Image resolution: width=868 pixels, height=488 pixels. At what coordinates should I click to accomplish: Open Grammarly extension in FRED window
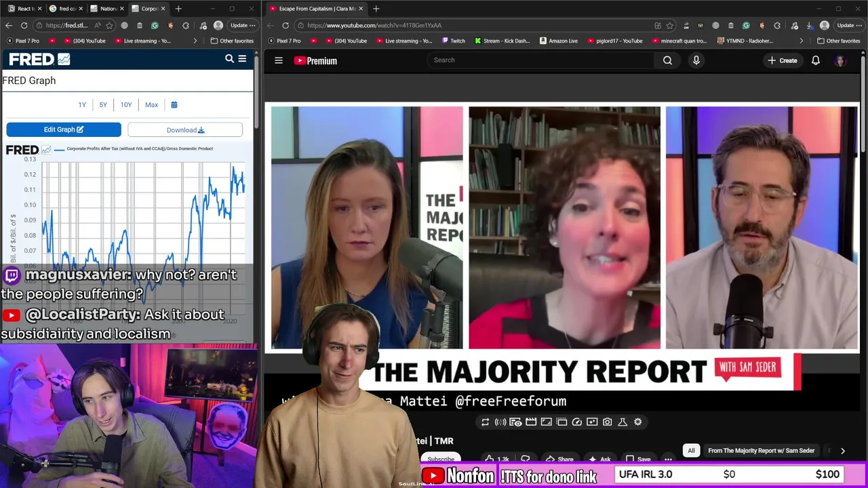(155, 25)
